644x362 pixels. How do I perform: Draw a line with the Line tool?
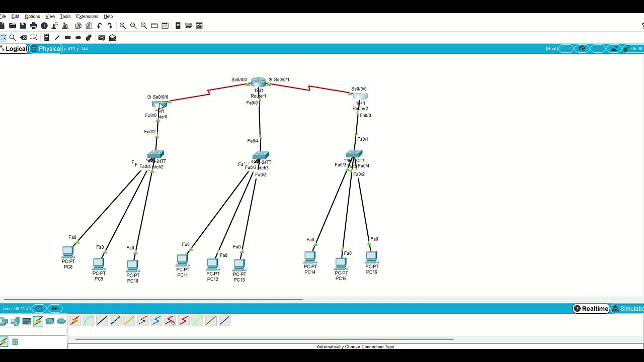pos(57,38)
